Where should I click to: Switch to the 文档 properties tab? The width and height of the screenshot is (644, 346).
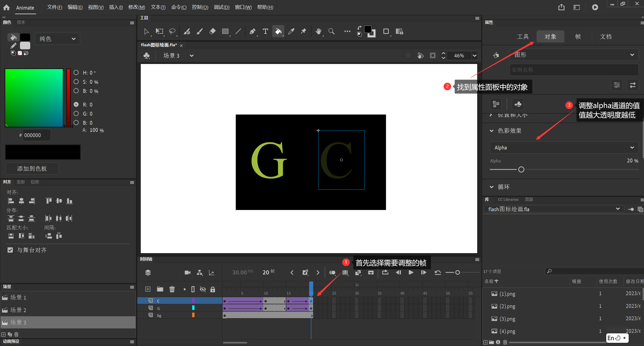[606, 37]
